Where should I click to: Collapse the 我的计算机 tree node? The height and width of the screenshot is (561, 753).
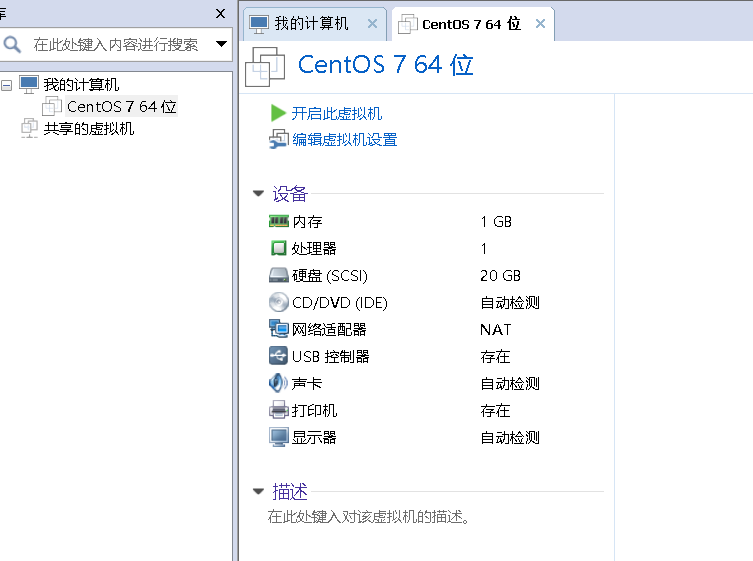(x=7, y=86)
